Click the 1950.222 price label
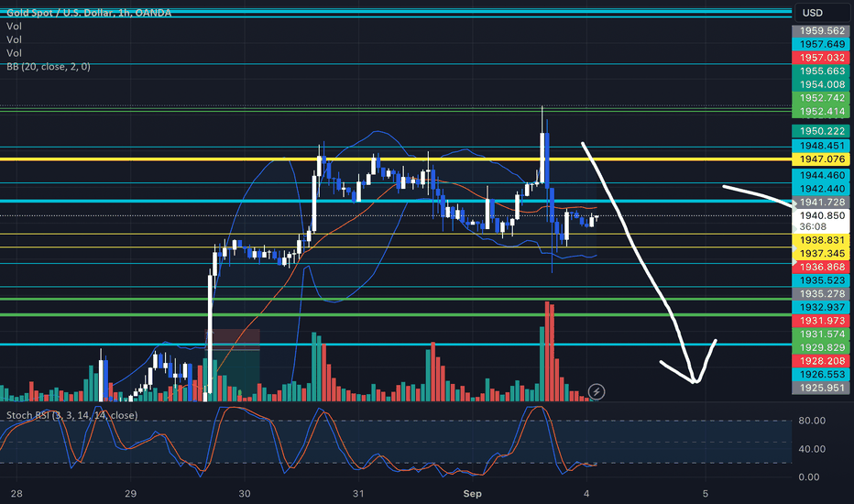The width and height of the screenshot is (854, 504). coord(821,131)
